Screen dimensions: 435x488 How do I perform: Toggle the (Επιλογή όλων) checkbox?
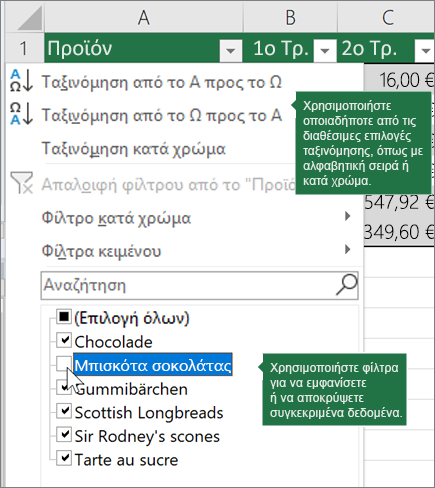(64, 317)
